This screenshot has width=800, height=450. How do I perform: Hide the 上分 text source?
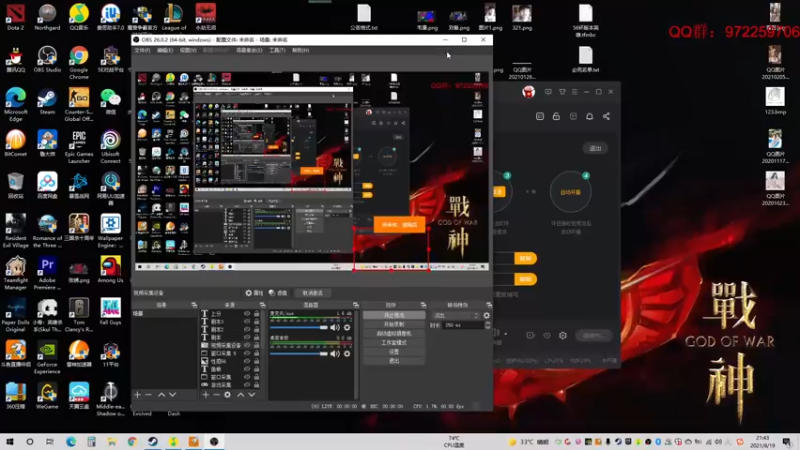(247, 313)
